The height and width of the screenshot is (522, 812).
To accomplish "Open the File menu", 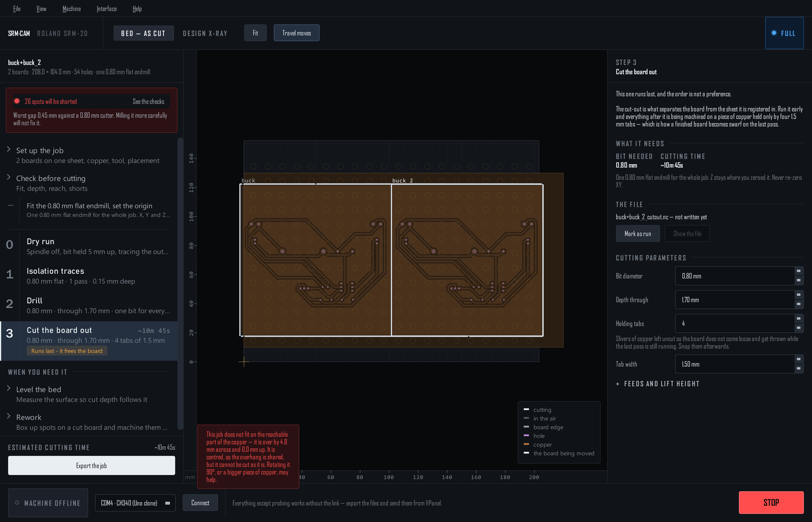I will [x=17, y=8].
